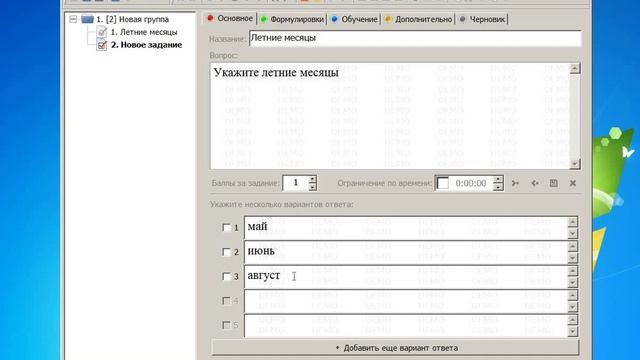This screenshot has height=360, width=640.
Task: Click the task icon beside Новое задание
Action: (x=102, y=45)
